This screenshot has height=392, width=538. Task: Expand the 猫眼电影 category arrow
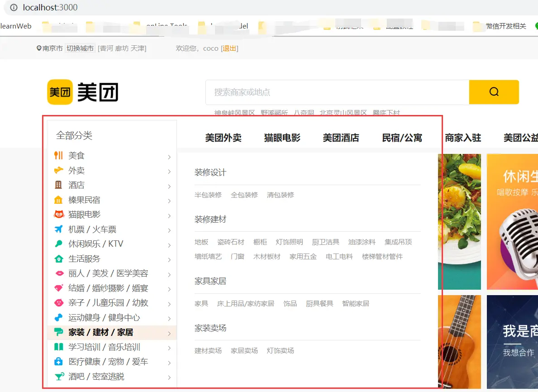point(169,216)
